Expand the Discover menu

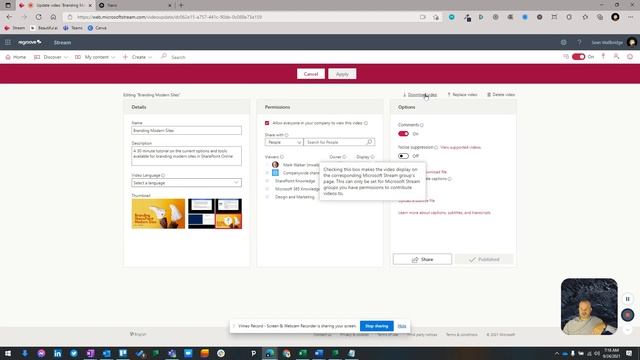click(x=51, y=57)
